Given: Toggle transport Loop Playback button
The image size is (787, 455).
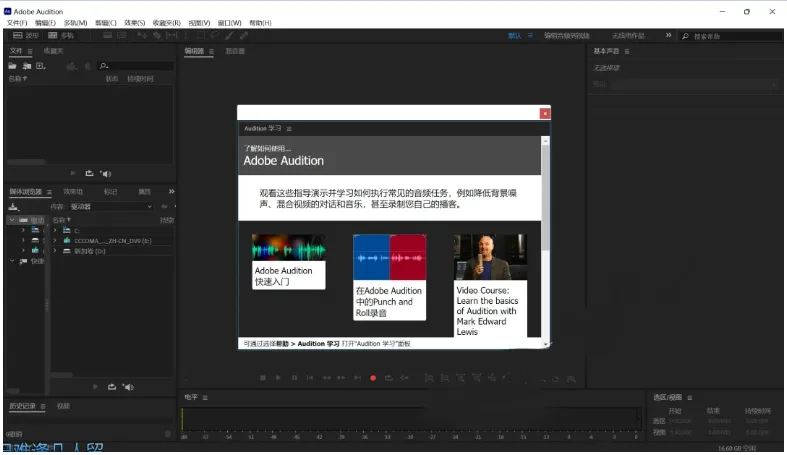Looking at the screenshot, I should [388, 378].
